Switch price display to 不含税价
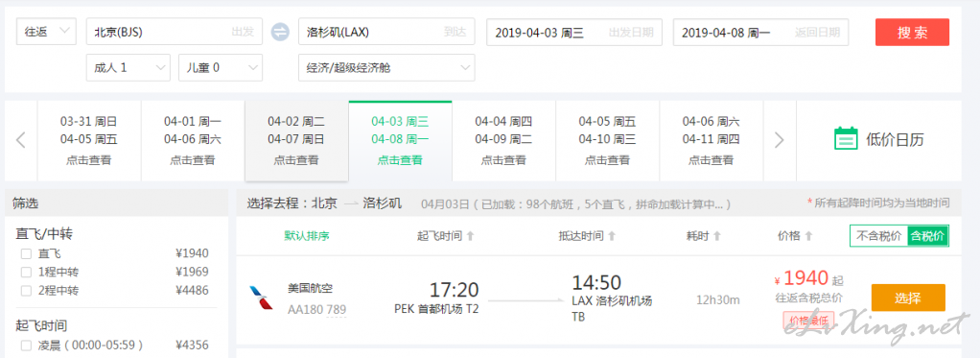 click(x=878, y=236)
